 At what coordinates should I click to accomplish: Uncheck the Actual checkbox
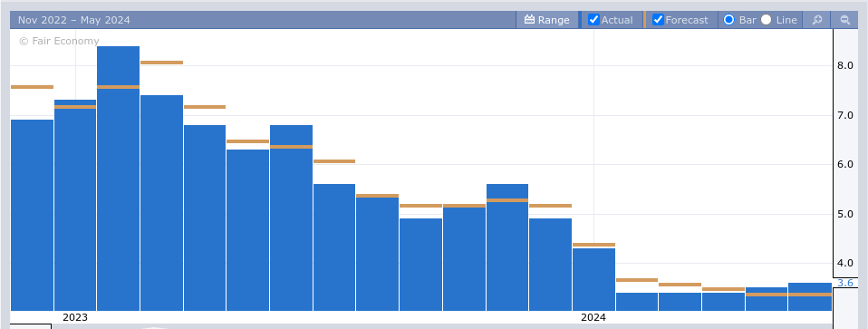click(593, 20)
